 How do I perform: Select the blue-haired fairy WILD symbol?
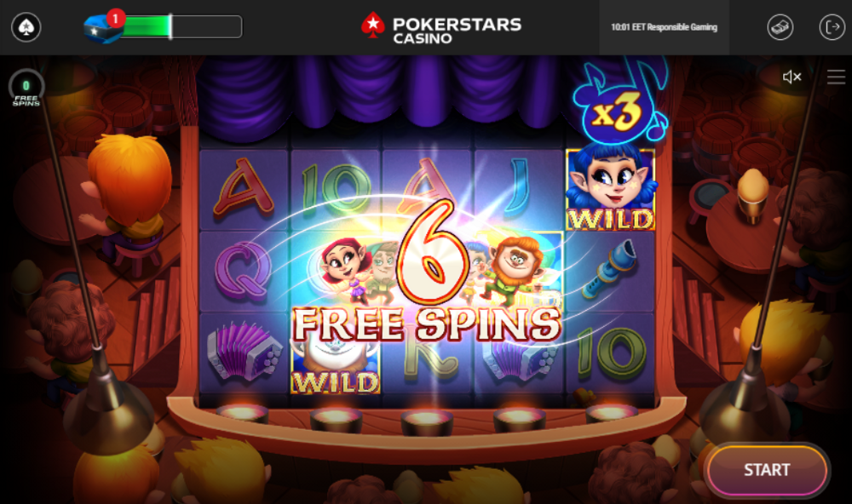pos(610,187)
